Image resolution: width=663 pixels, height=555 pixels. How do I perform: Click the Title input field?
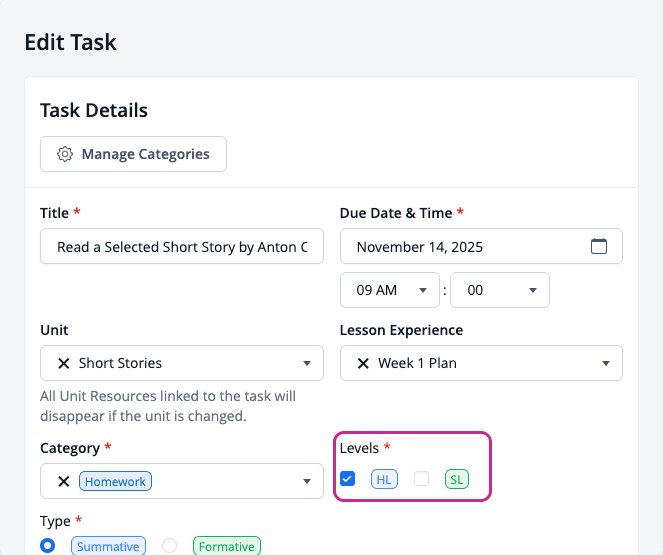pos(182,246)
